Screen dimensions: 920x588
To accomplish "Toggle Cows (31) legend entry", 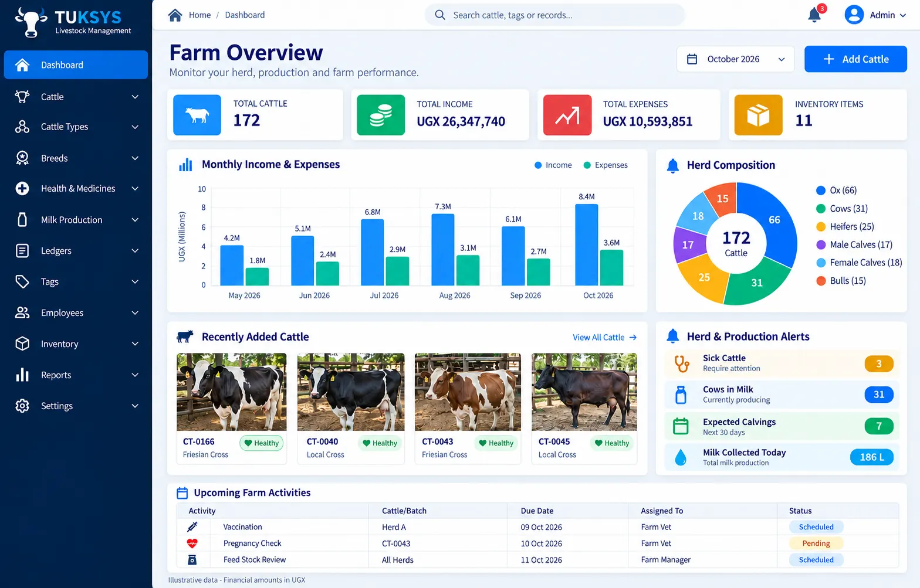I will pos(842,209).
